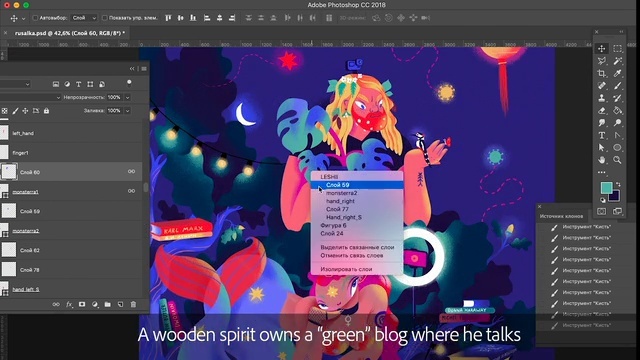Create a new layer group folder
The height and width of the screenshot is (360, 640).
click(108, 304)
